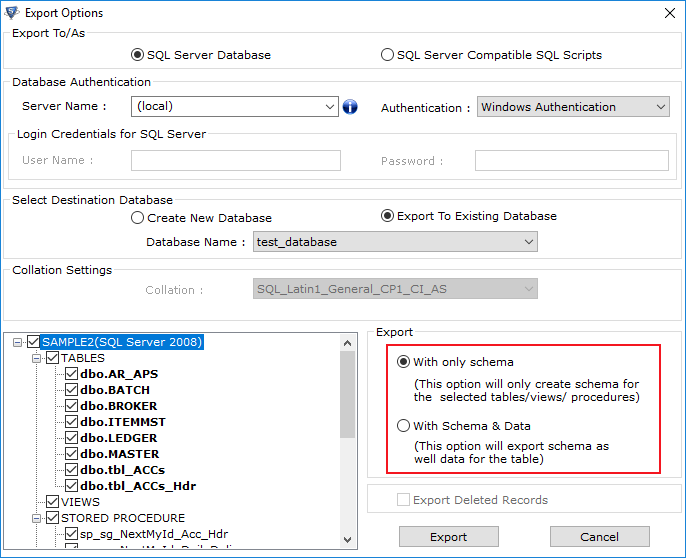Uncheck the dbo.AR_APS table checkbox
Image resolution: width=686 pixels, height=558 pixels.
click(71, 374)
